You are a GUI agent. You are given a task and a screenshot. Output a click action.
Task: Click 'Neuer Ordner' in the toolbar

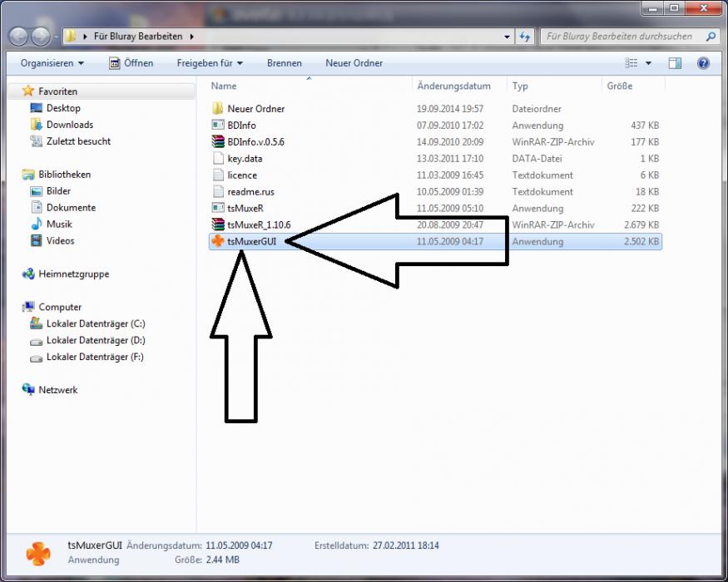click(x=354, y=63)
